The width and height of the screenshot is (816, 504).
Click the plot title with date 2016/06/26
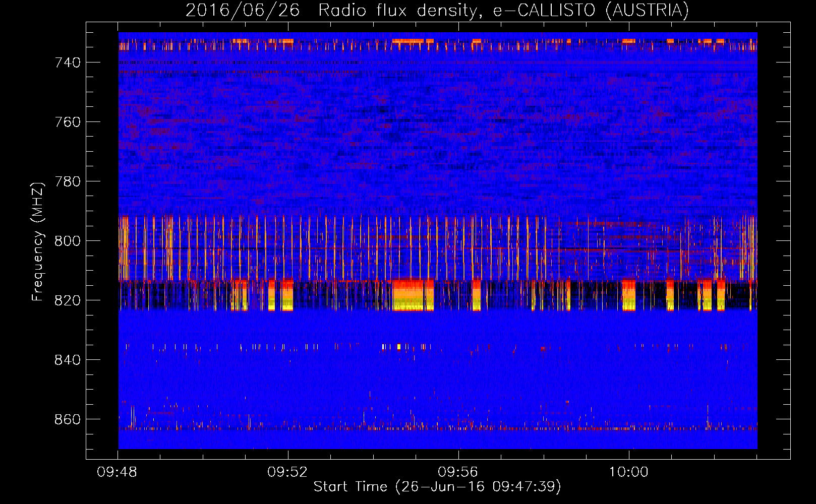pyautogui.click(x=437, y=10)
